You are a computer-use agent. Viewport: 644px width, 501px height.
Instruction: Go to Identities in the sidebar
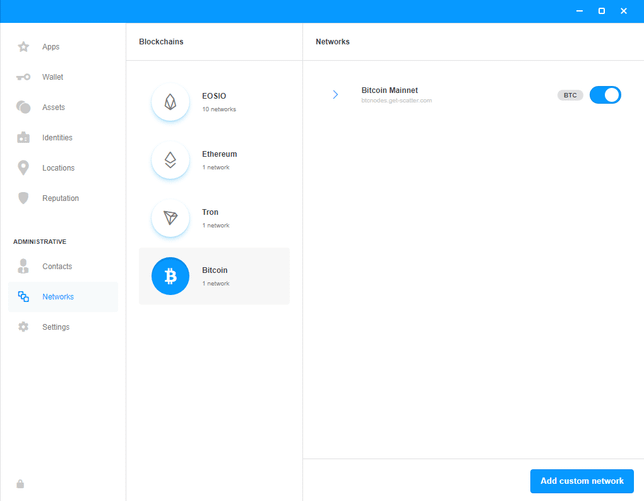coord(57,138)
